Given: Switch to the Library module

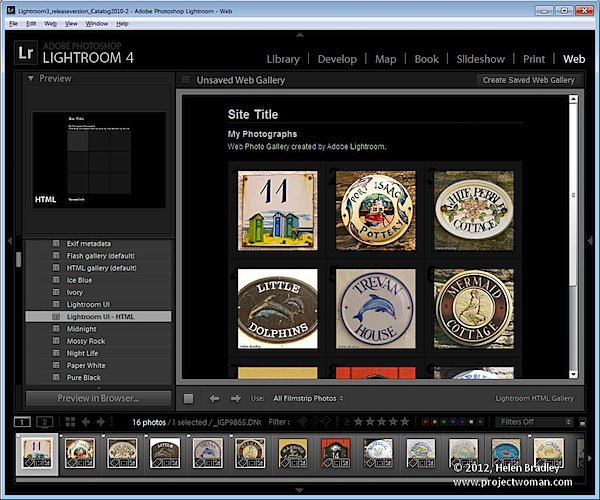Looking at the screenshot, I should tap(283, 59).
